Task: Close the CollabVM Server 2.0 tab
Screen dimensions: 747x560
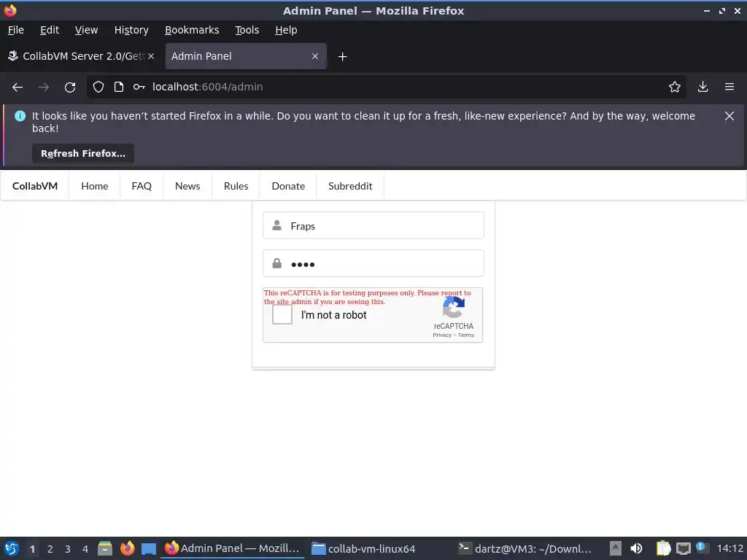Action: 151,56
